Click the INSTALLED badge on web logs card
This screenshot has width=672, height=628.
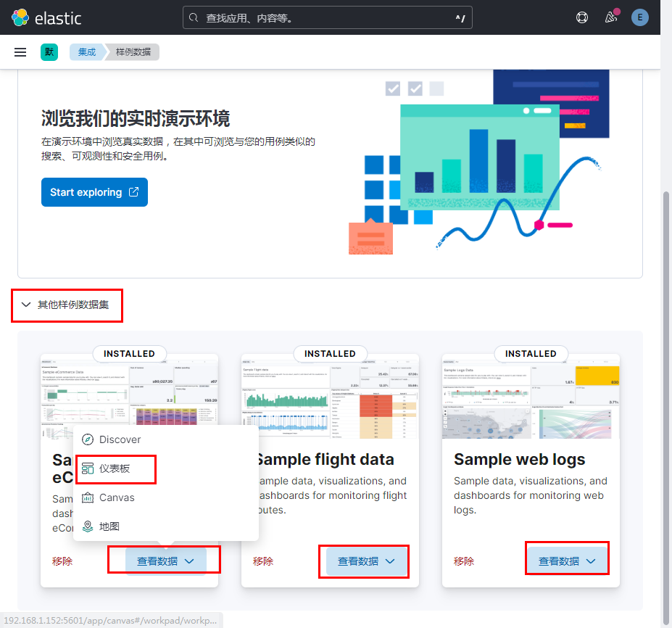click(x=531, y=354)
